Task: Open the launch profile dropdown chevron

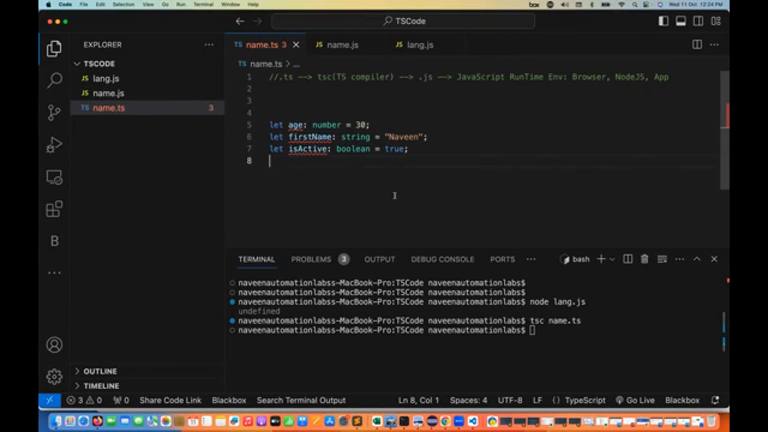Action: click(612, 259)
